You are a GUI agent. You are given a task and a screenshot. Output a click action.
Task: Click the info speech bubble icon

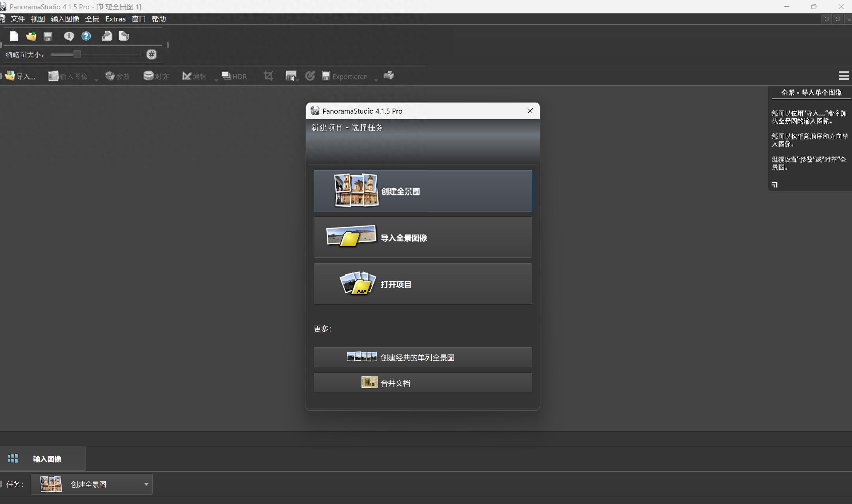click(69, 36)
